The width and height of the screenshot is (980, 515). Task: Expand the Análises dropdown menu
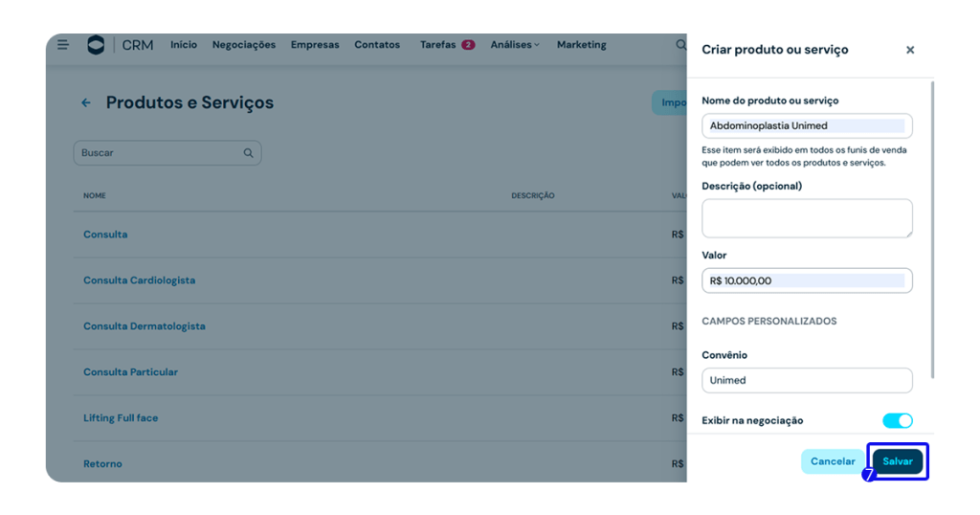coord(515,45)
